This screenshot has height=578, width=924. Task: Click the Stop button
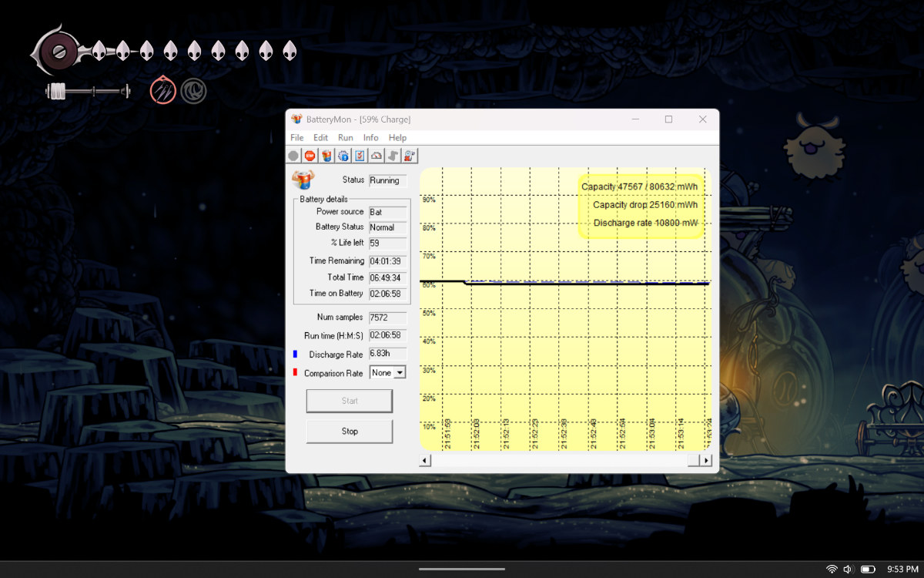pyautogui.click(x=350, y=431)
